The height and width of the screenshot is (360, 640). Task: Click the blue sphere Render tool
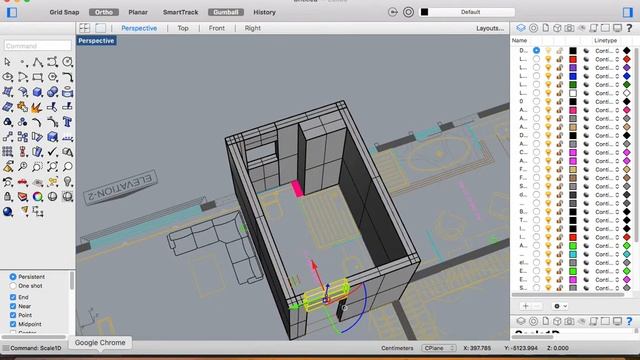tap(7, 211)
